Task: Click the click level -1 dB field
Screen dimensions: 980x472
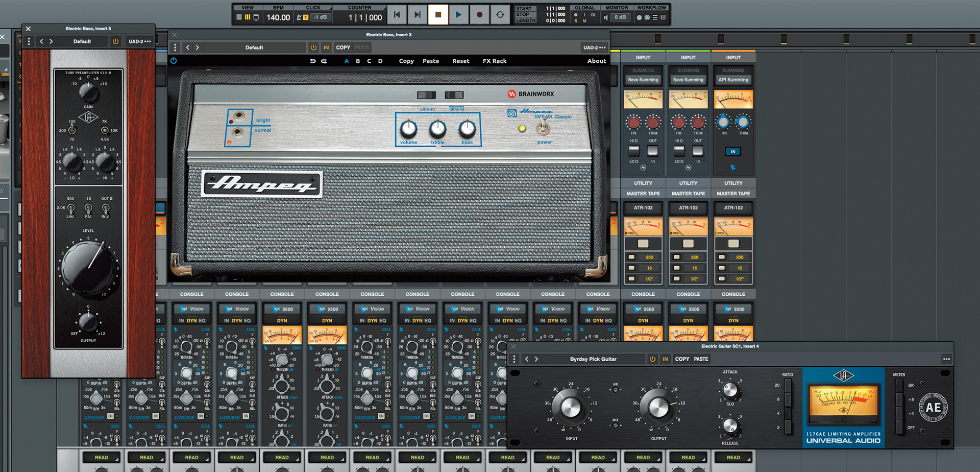Action: [321, 17]
